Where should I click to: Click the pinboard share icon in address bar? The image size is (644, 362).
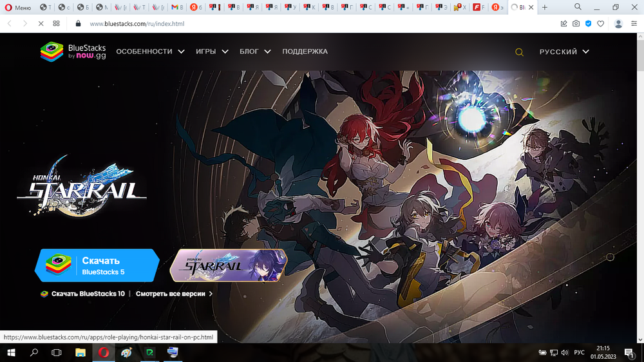click(x=563, y=24)
